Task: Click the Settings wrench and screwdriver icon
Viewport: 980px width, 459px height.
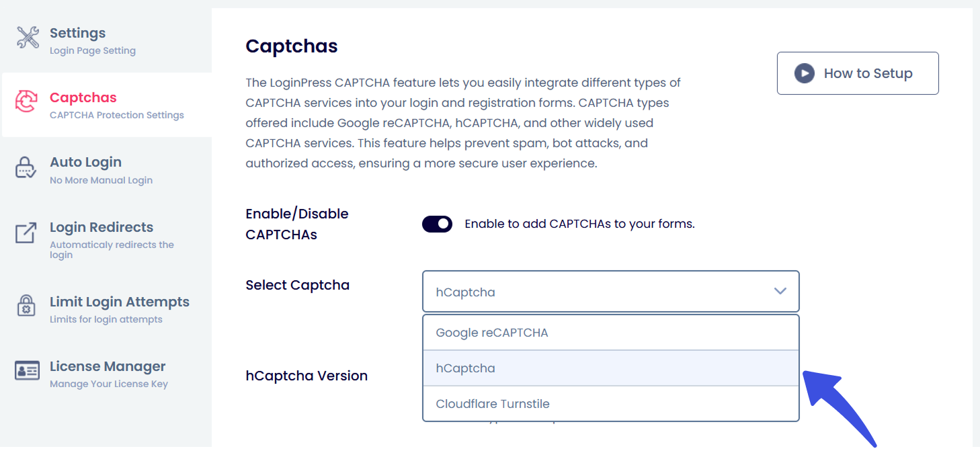Action: (x=28, y=38)
